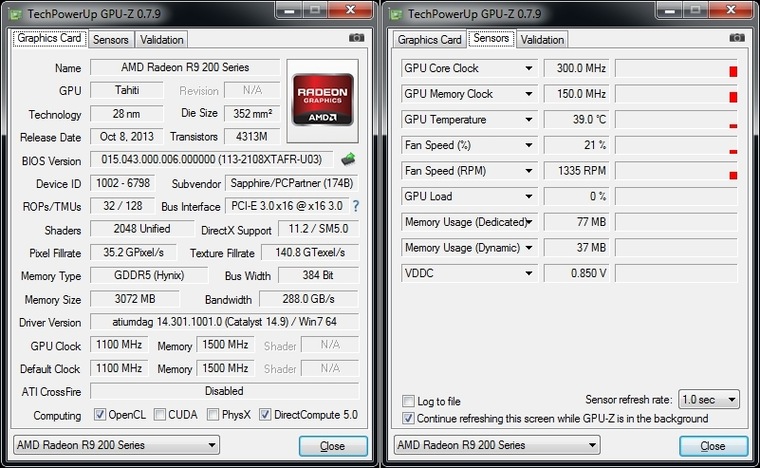
Task: Click the 1335 RPM fan reading
Action: tap(576, 171)
